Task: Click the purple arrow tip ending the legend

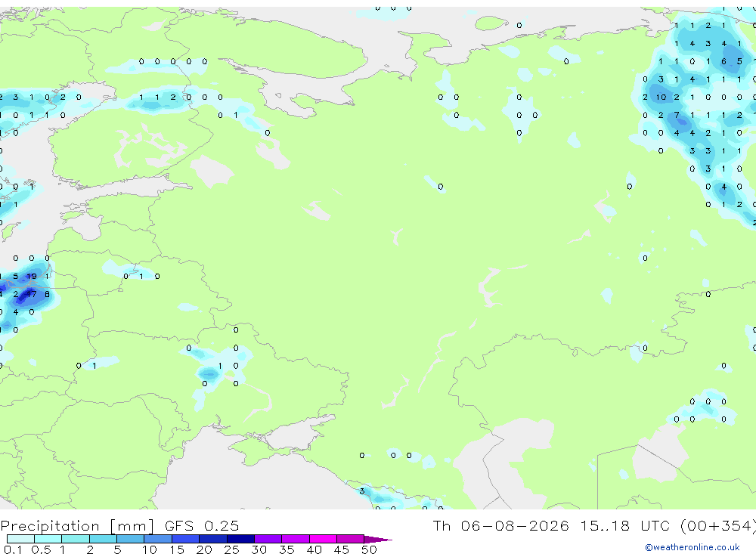Action: (x=378, y=539)
